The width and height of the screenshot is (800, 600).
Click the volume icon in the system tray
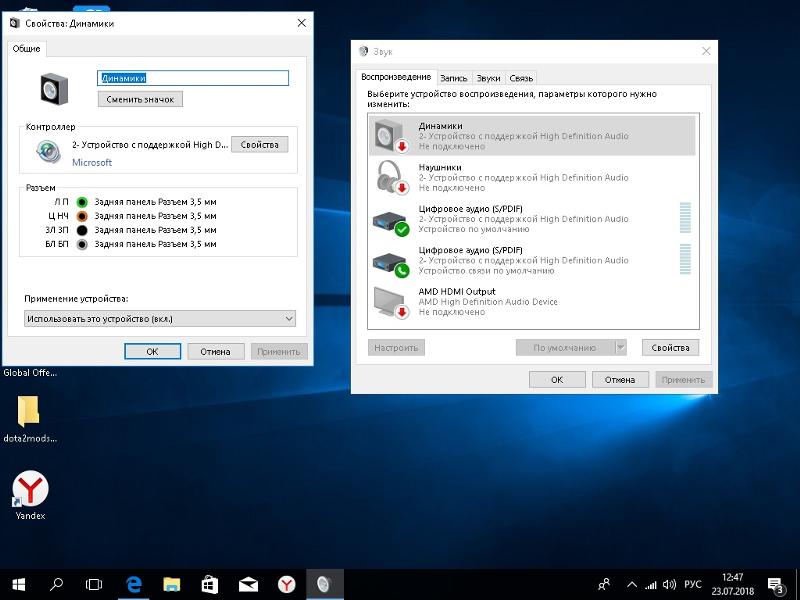669,585
